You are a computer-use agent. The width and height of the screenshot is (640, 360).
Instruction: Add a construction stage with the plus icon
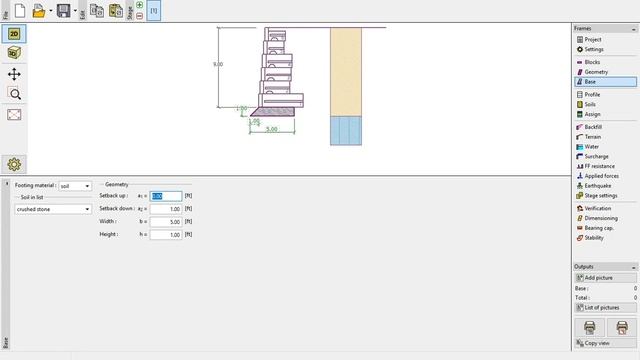[140, 5]
